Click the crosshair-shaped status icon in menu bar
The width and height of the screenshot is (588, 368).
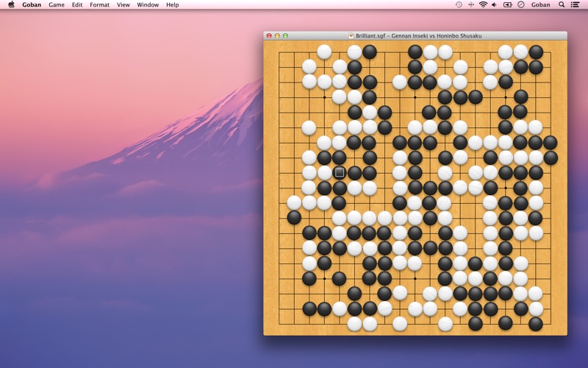pyautogui.click(x=471, y=4)
